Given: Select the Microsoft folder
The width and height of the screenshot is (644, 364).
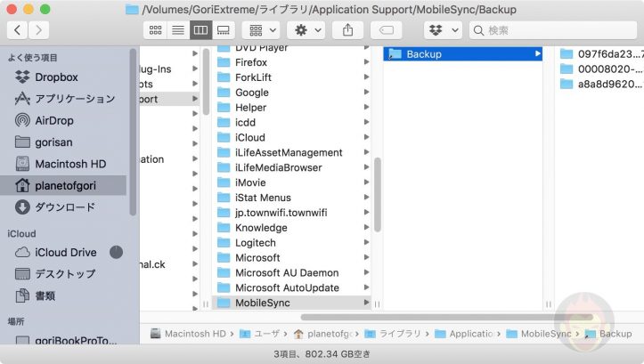Looking at the screenshot, I should click(290, 258).
